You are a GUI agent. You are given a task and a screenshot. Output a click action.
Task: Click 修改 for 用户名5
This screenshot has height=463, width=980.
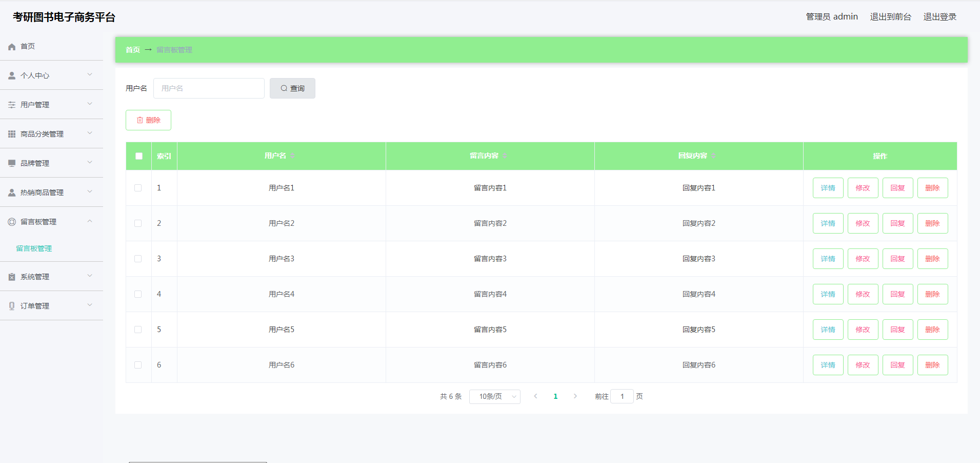[863, 330]
